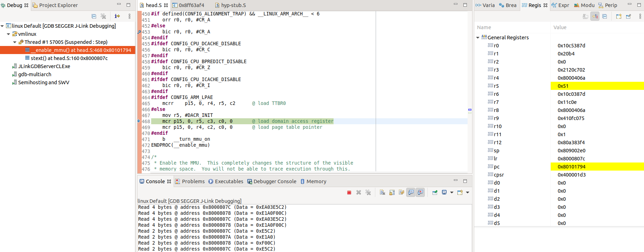Collapse all in the Debug view toolbar
This screenshot has width=644, height=252.
(x=94, y=16)
